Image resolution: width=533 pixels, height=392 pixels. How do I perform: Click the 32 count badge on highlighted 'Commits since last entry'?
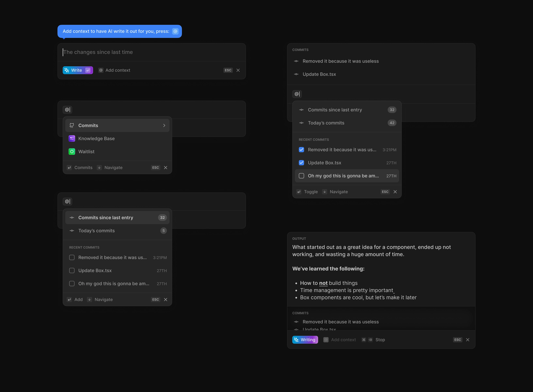click(162, 218)
